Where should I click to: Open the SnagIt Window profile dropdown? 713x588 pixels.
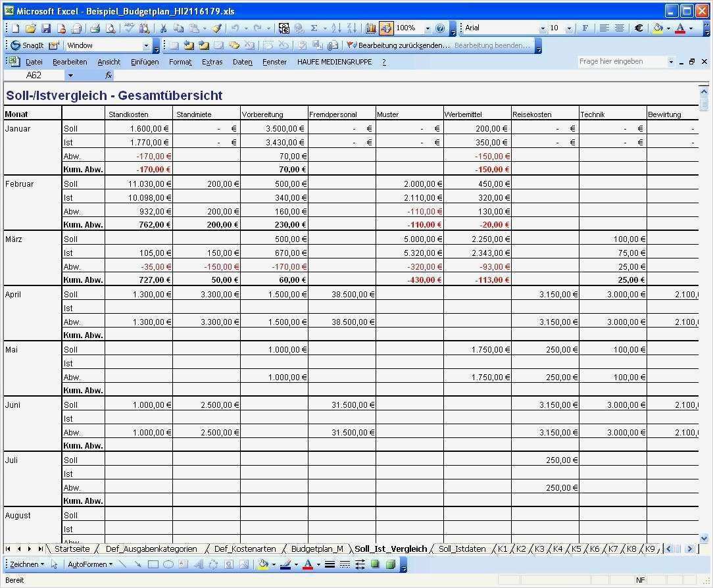[x=146, y=45]
